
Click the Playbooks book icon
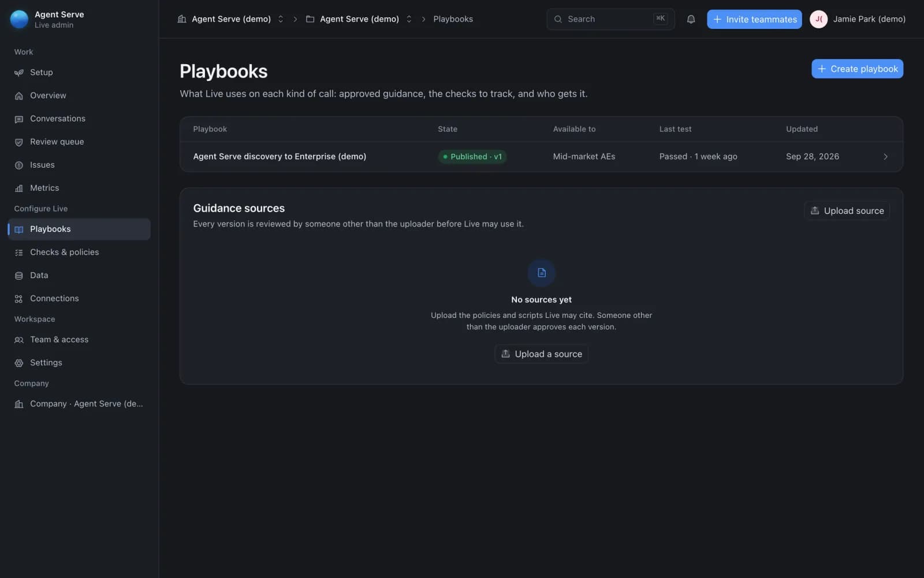19,229
